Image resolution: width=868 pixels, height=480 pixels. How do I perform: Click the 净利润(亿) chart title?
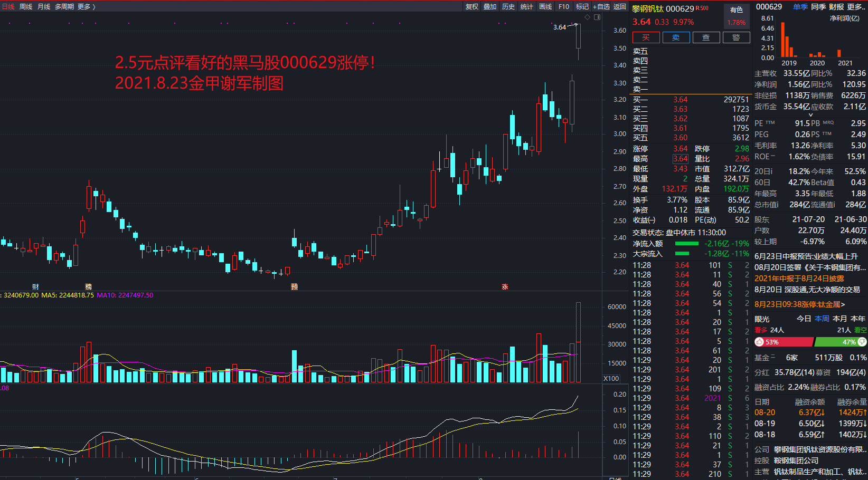pos(845,18)
